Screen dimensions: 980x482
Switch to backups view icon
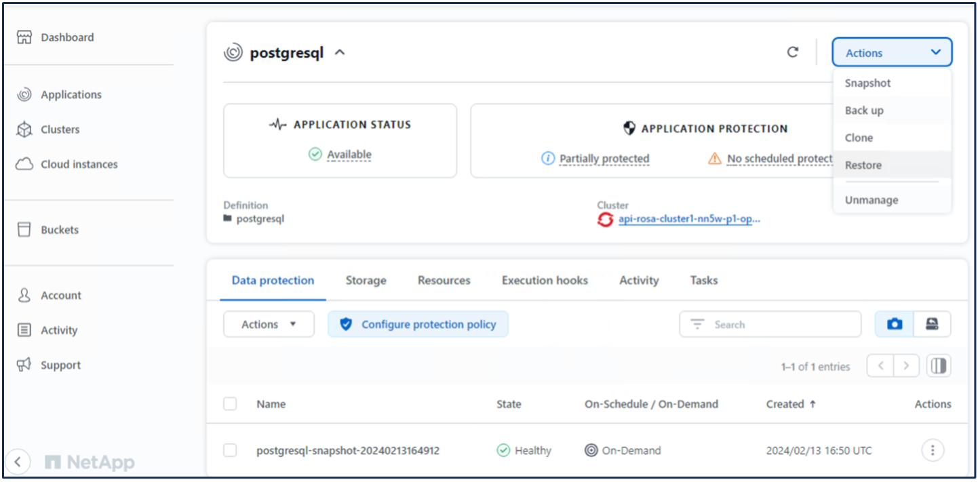point(932,325)
